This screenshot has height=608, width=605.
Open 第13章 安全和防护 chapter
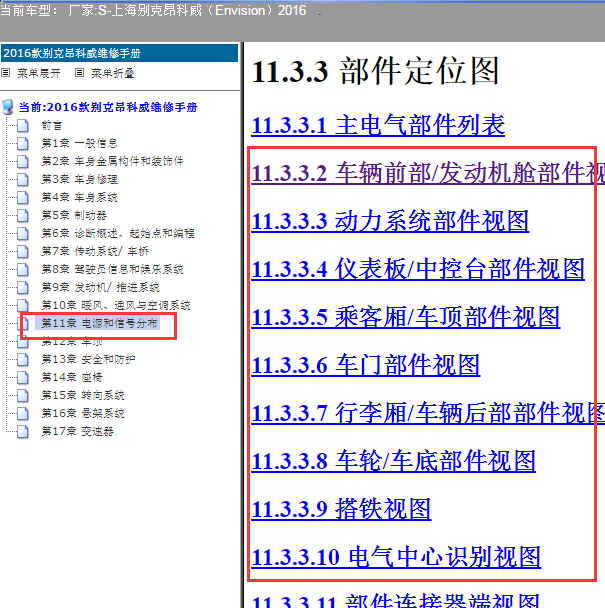pyautogui.click(x=88, y=359)
